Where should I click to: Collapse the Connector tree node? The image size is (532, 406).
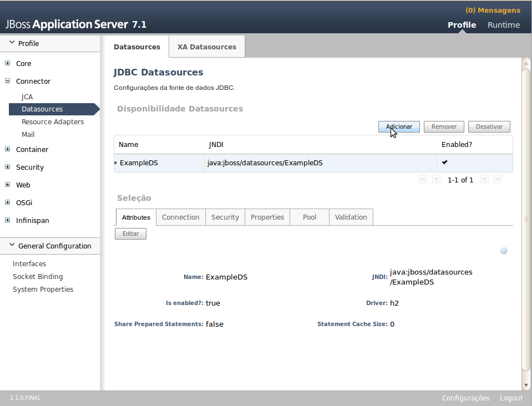coord(7,81)
